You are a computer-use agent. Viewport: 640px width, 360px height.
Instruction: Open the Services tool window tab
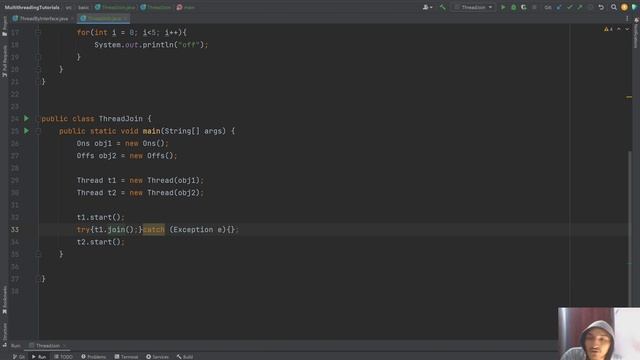[x=157, y=357]
